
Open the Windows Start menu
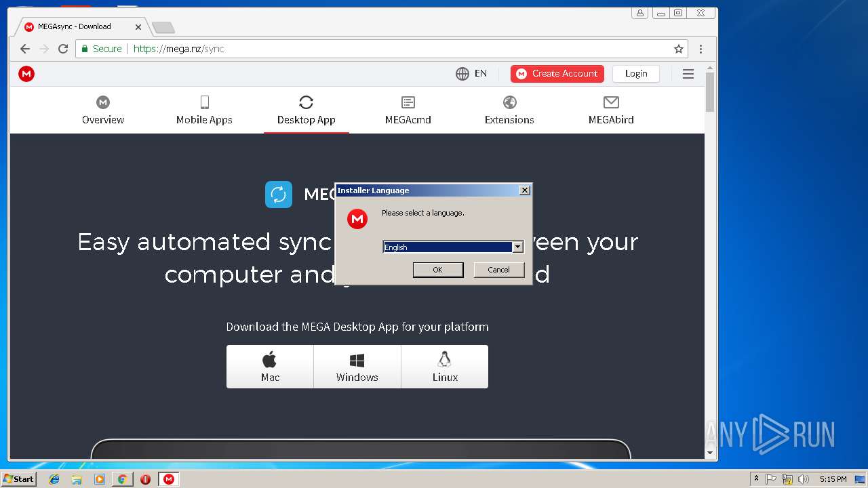pyautogui.click(x=19, y=479)
